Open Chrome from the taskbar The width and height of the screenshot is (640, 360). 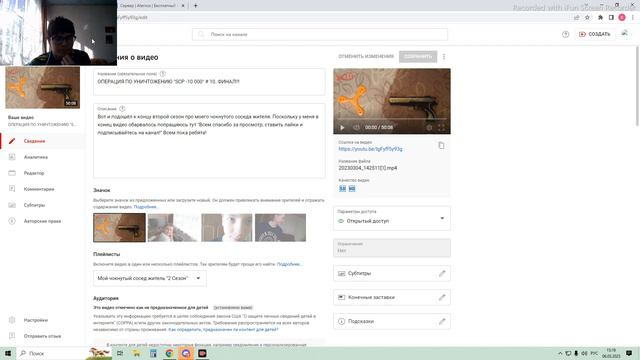[169, 353]
